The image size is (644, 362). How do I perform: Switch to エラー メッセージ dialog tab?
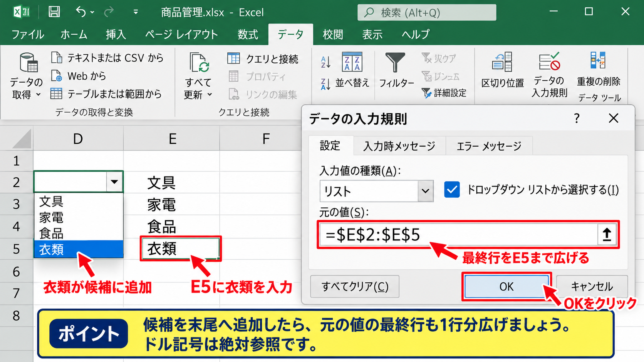(x=489, y=146)
